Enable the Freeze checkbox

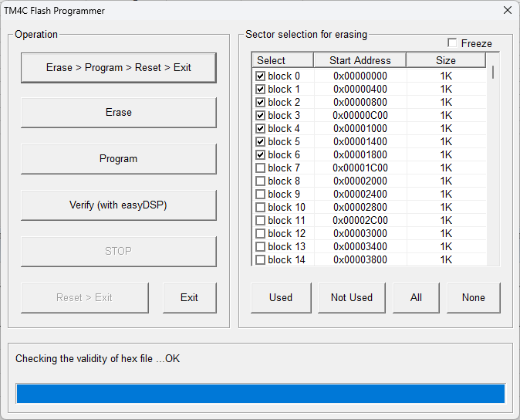click(452, 42)
